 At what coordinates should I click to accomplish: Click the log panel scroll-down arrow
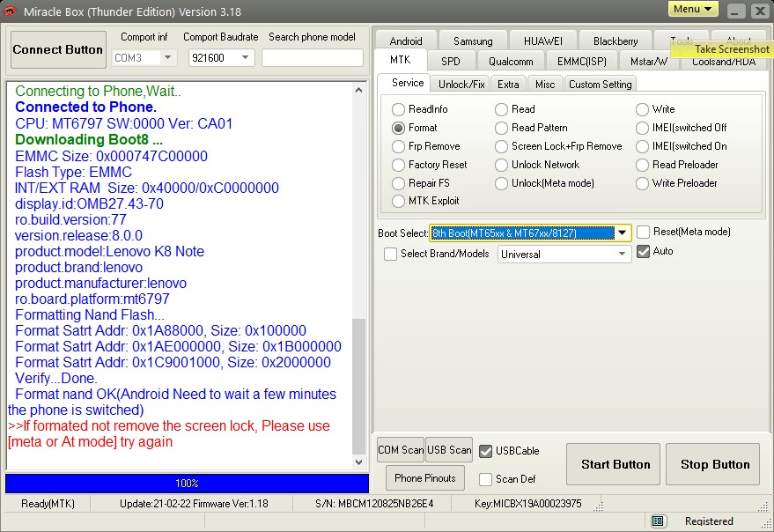[359, 462]
